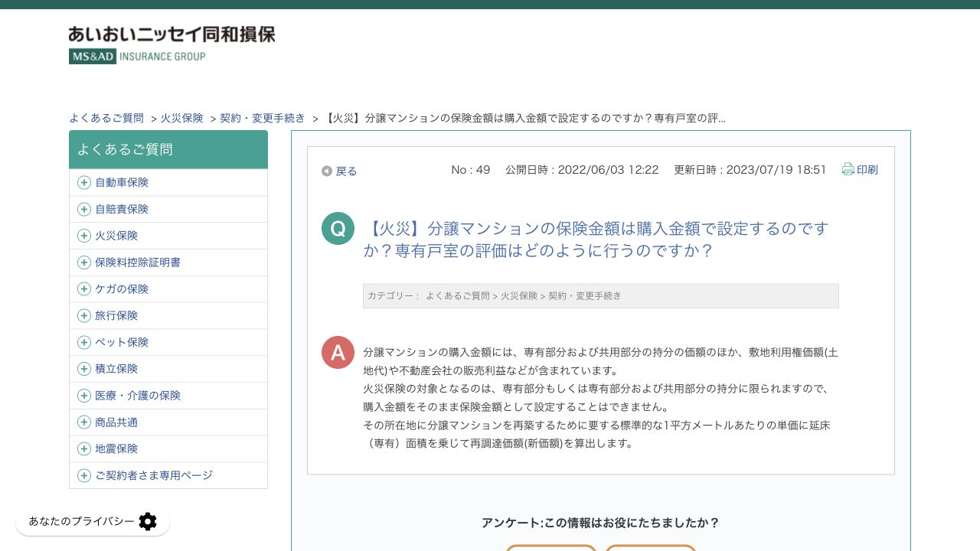Expand 医療・介護の保険 plus icon
Viewport: 980px width, 551px height.
point(84,396)
